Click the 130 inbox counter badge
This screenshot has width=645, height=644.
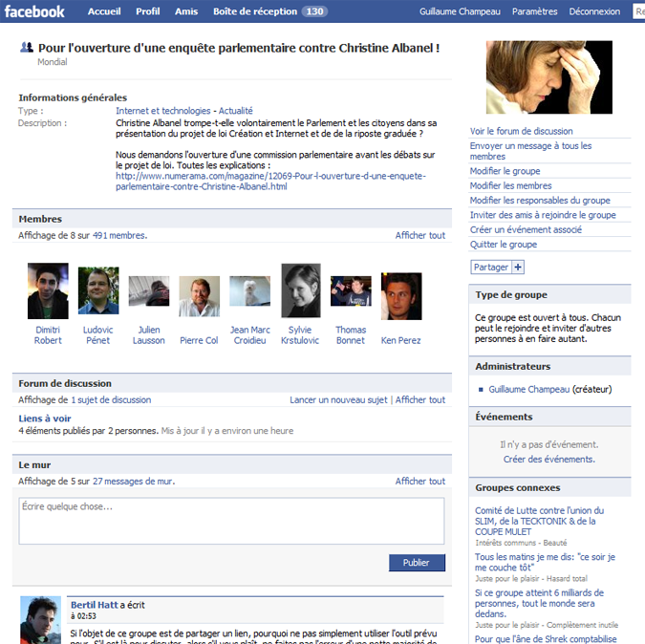[314, 11]
